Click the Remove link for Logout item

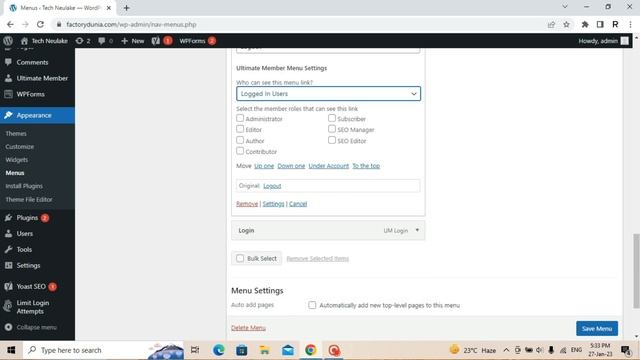(247, 204)
